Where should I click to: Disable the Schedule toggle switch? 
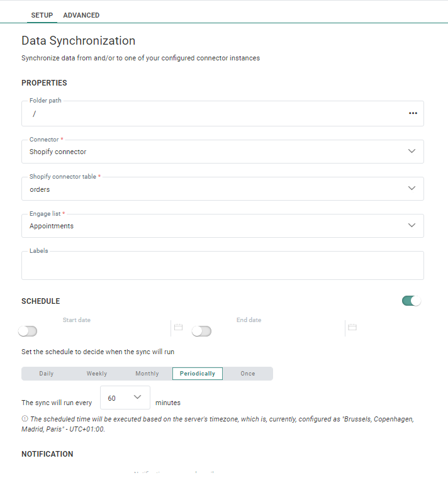pyautogui.click(x=411, y=301)
